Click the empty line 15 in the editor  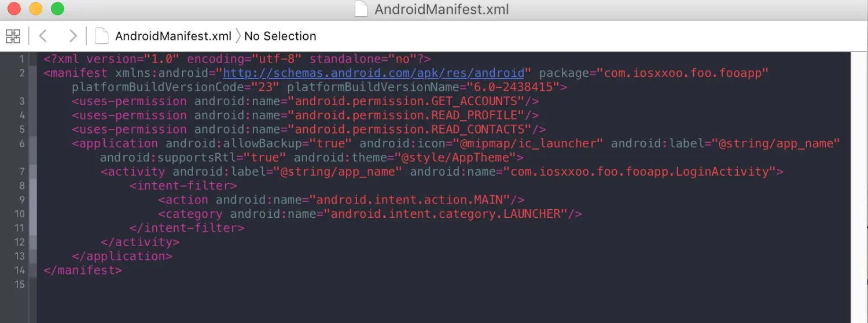click(444, 284)
